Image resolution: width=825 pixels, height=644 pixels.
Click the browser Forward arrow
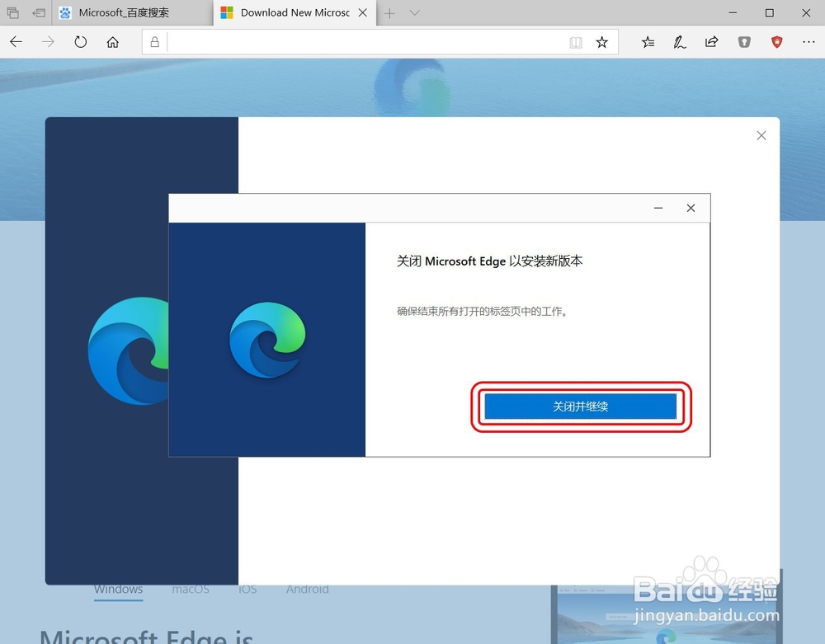point(48,42)
